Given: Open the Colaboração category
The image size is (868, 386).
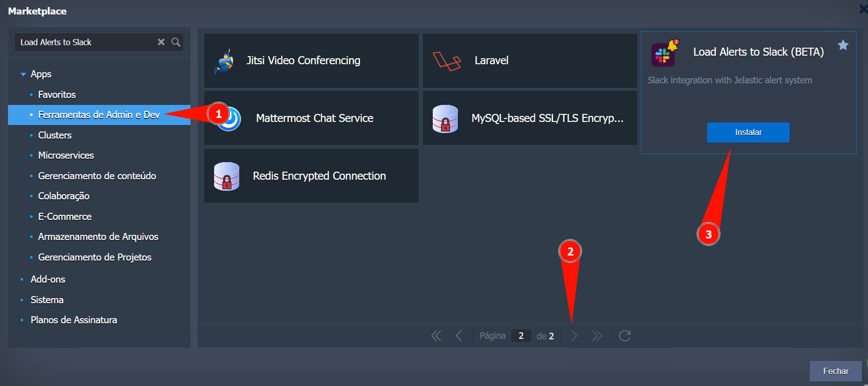Looking at the screenshot, I should (64, 196).
